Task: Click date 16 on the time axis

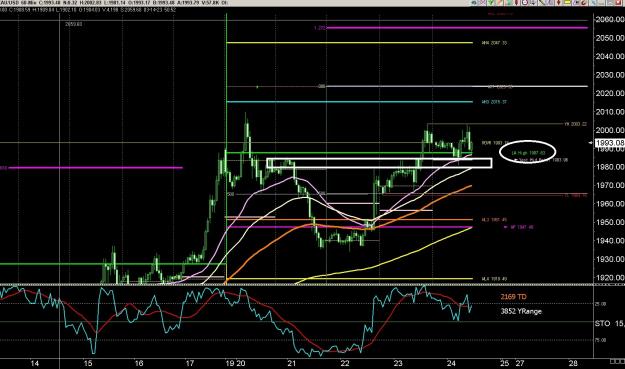Action: (x=139, y=363)
